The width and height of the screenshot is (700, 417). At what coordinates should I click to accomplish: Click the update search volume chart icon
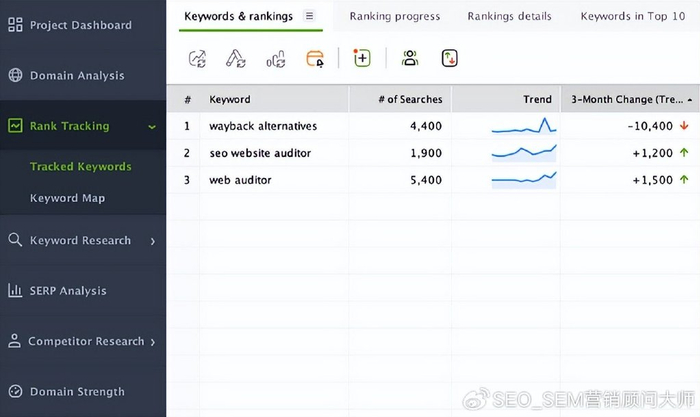tap(276, 59)
